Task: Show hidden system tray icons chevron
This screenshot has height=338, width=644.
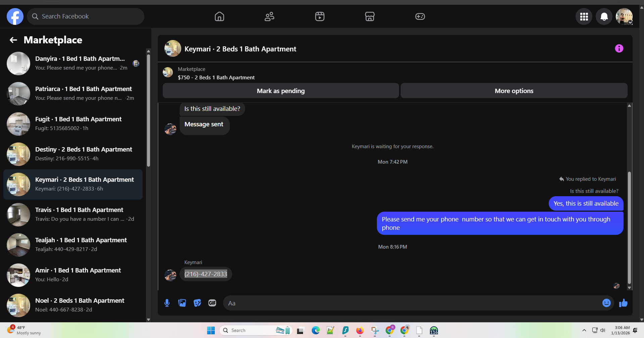Action: pos(584,331)
